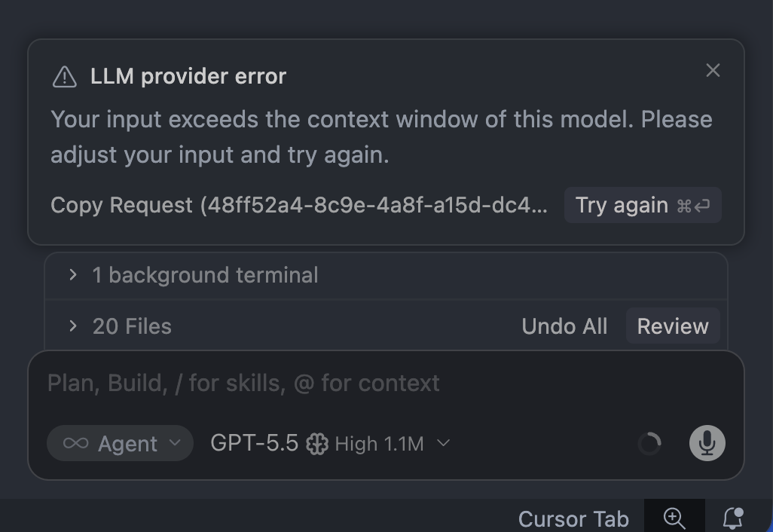Dismiss the LLM provider error notice
The height and width of the screenshot is (532, 773).
(713, 71)
